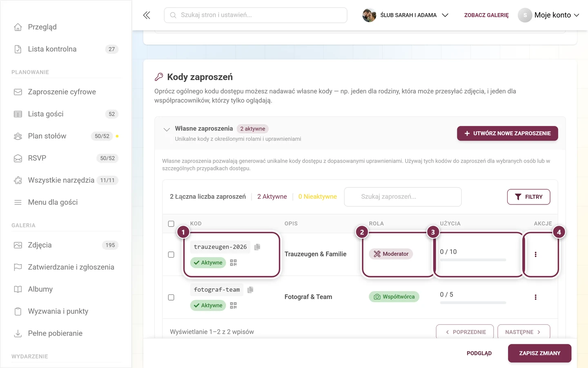This screenshot has width=588, height=368.
Task: Tick the checkbox for fotograf-team row
Action: [x=171, y=297]
